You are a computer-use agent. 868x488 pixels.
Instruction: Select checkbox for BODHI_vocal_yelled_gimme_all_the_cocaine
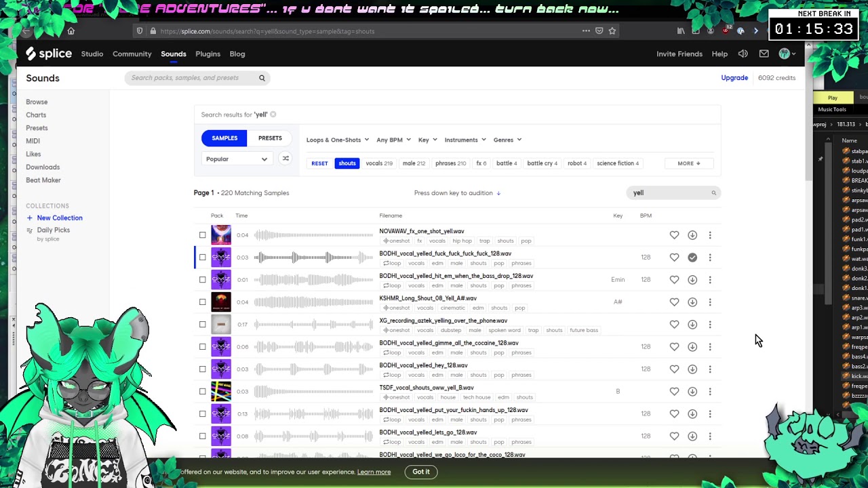202,346
